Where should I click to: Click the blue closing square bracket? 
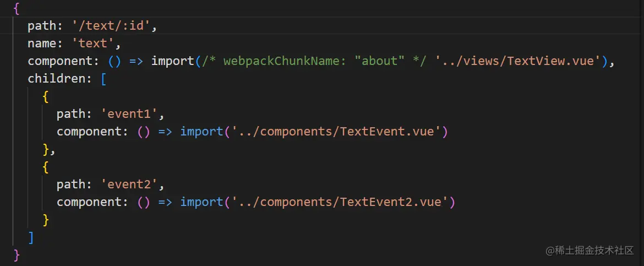(x=30, y=237)
